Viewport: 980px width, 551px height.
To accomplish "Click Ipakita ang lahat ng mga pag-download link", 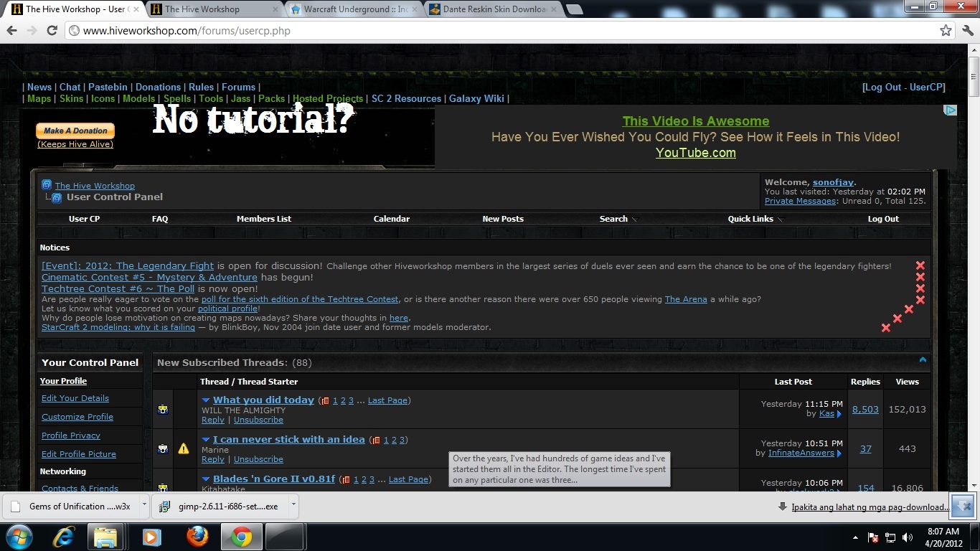I will (x=869, y=507).
